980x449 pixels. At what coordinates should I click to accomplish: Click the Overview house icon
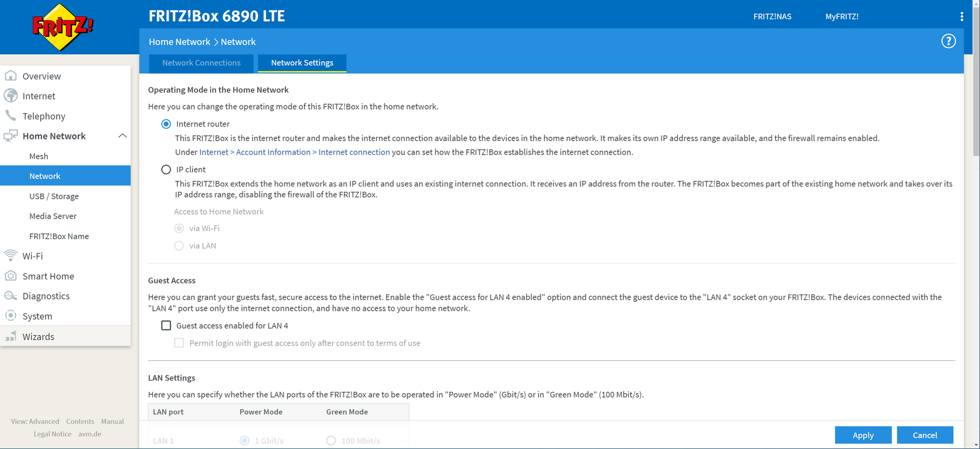(10, 76)
